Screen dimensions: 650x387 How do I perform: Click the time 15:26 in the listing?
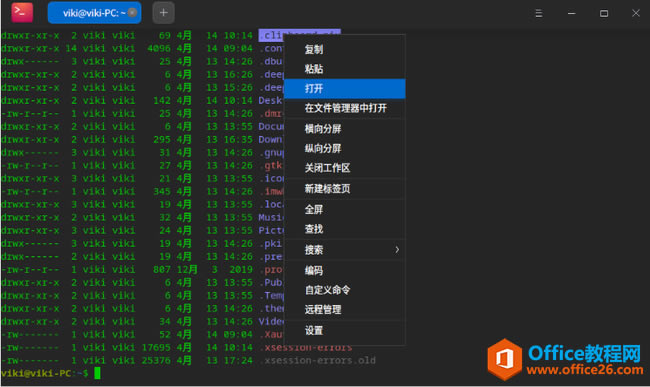pos(238,87)
